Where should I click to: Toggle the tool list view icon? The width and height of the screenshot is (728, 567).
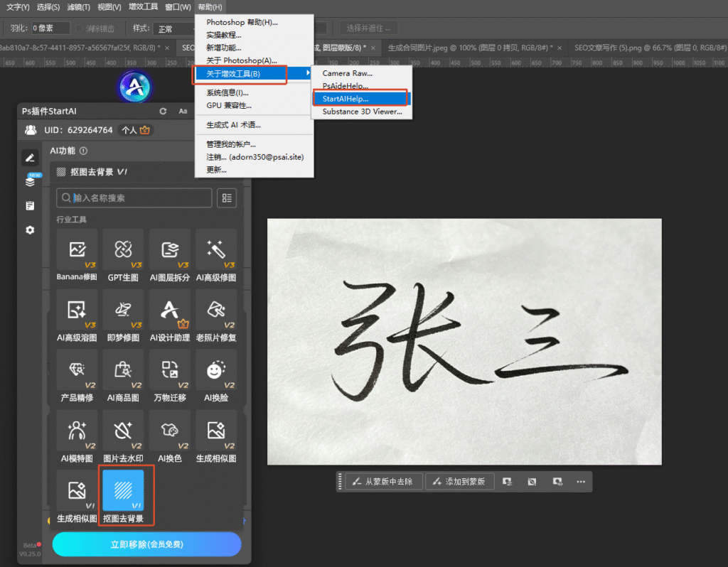[x=227, y=198]
